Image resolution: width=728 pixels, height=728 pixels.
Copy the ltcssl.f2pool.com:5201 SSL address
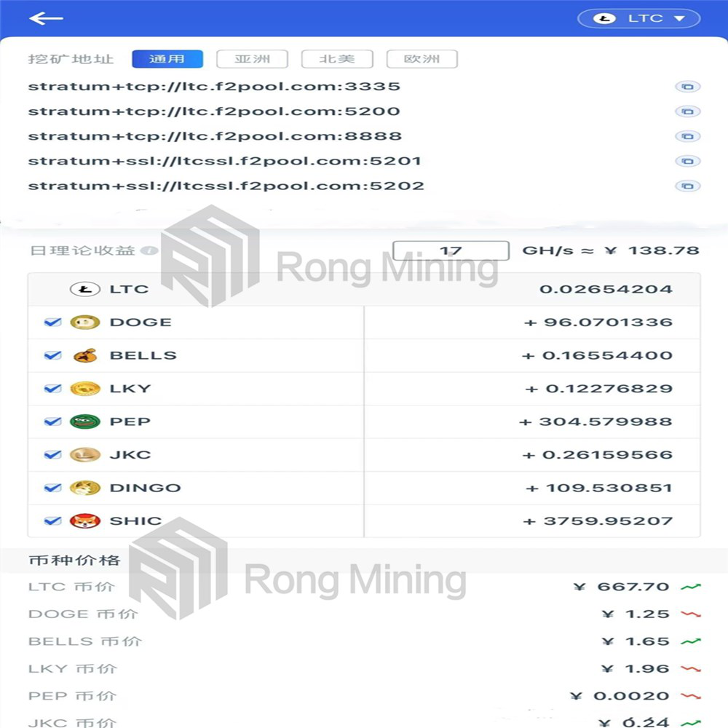click(x=687, y=161)
